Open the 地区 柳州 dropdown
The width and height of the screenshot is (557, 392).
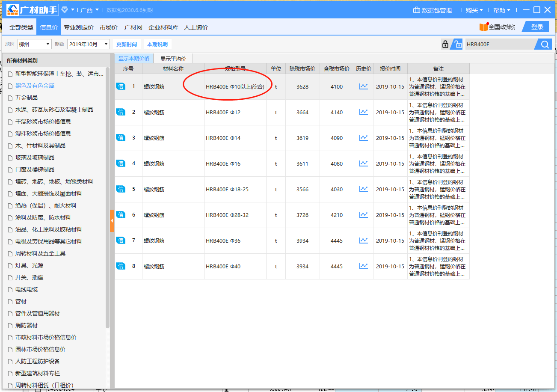point(34,44)
